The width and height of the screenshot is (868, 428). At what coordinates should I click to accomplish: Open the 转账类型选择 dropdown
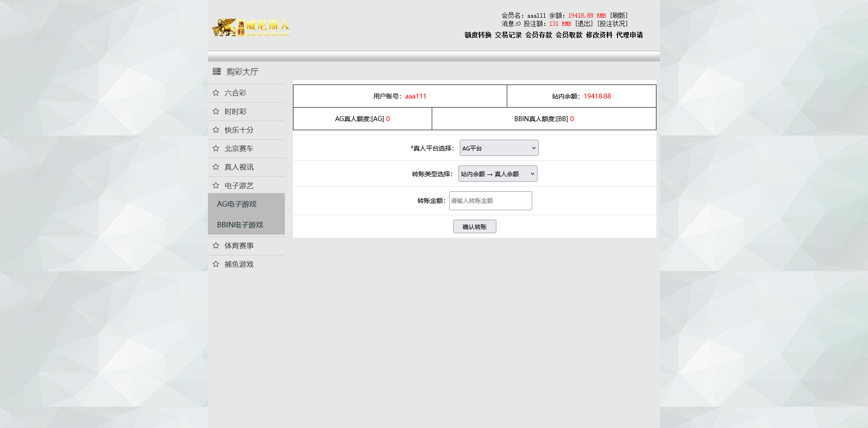[497, 173]
